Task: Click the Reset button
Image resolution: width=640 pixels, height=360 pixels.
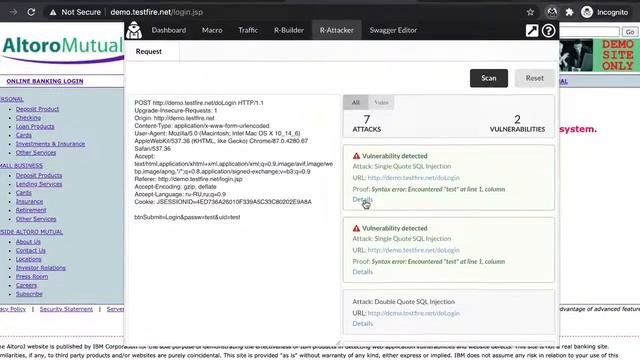Action: pos(534,78)
